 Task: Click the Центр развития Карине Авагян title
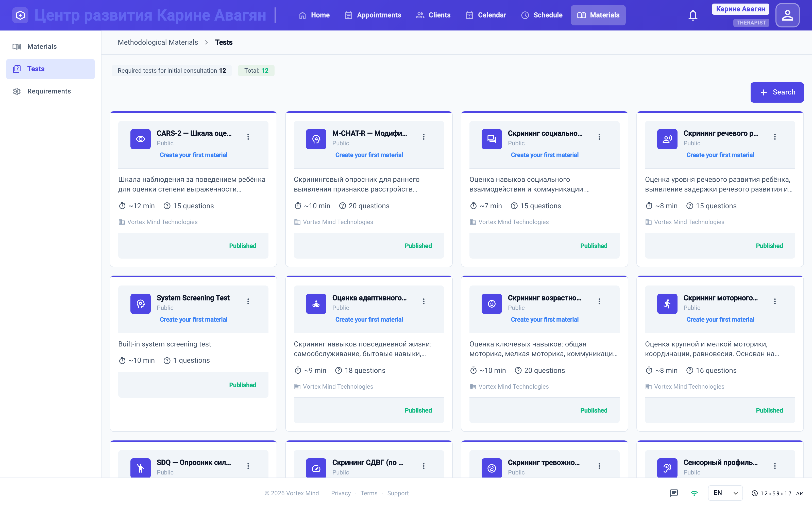point(150,15)
